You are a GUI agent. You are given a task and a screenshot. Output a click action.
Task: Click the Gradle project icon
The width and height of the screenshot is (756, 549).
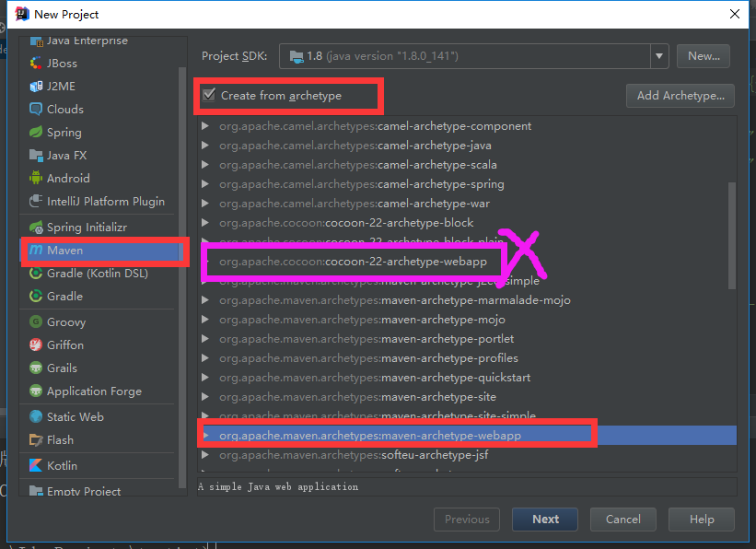pyautogui.click(x=36, y=297)
